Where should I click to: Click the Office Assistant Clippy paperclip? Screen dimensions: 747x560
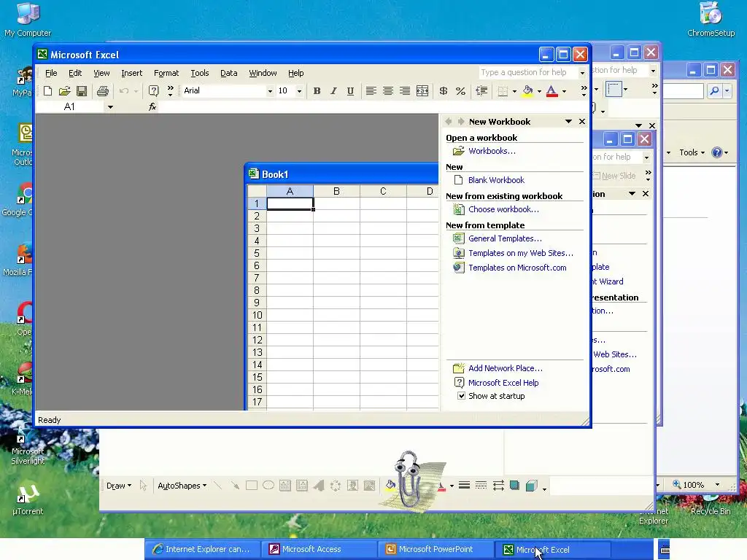pos(409,478)
